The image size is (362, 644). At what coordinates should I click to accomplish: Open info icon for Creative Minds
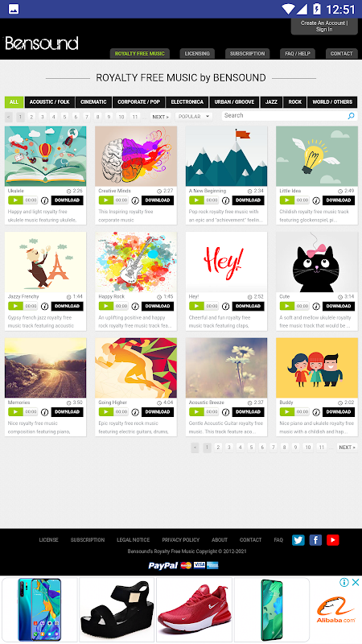tap(135, 200)
